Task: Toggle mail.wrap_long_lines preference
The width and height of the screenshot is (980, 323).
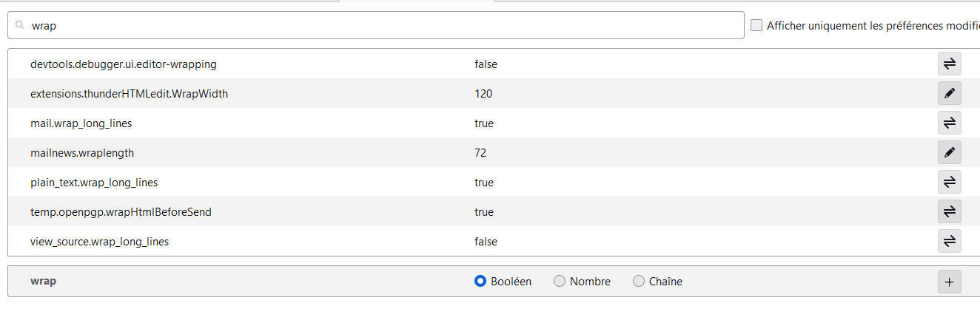Action: pyautogui.click(x=949, y=123)
